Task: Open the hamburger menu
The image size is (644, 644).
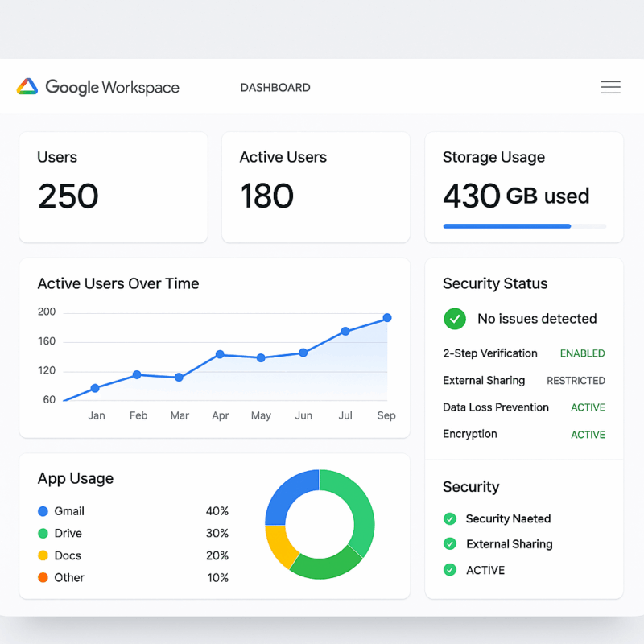Action: pos(610,87)
